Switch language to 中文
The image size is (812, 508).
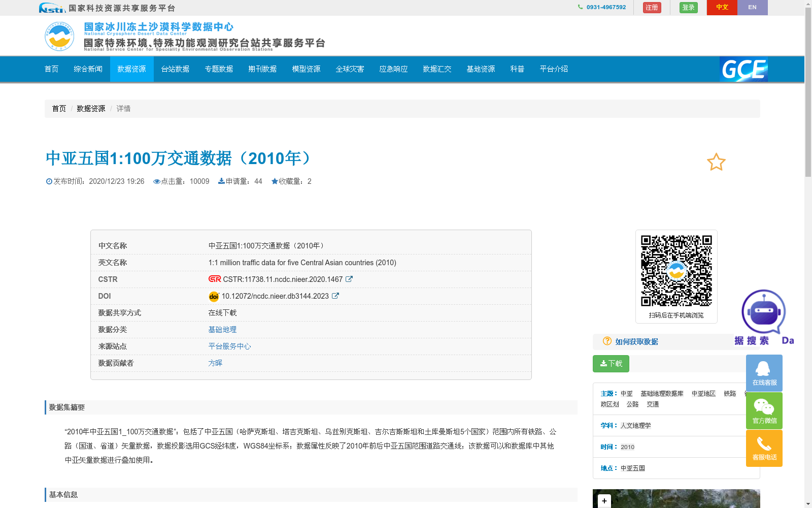coord(722,8)
